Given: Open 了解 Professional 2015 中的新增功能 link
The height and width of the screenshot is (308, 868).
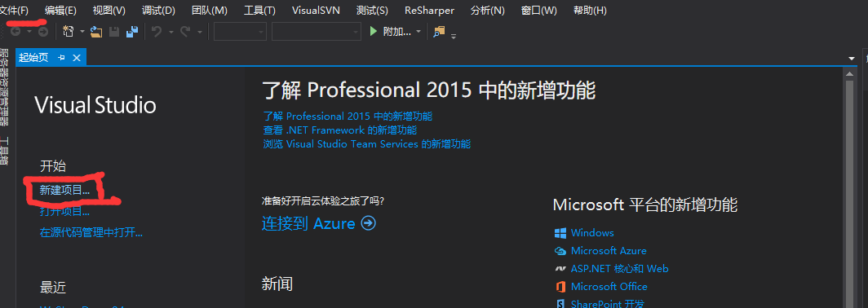Looking at the screenshot, I should tap(348, 117).
